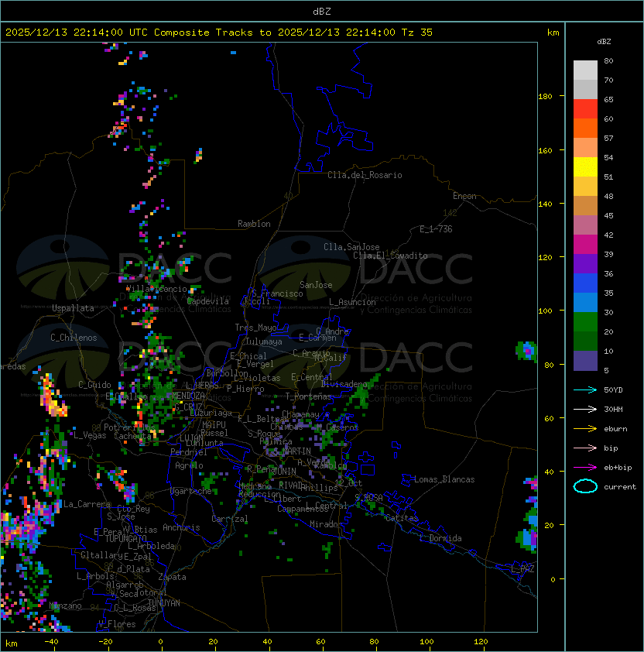
Task: Click the Uspallata place label
Action: (x=73, y=308)
